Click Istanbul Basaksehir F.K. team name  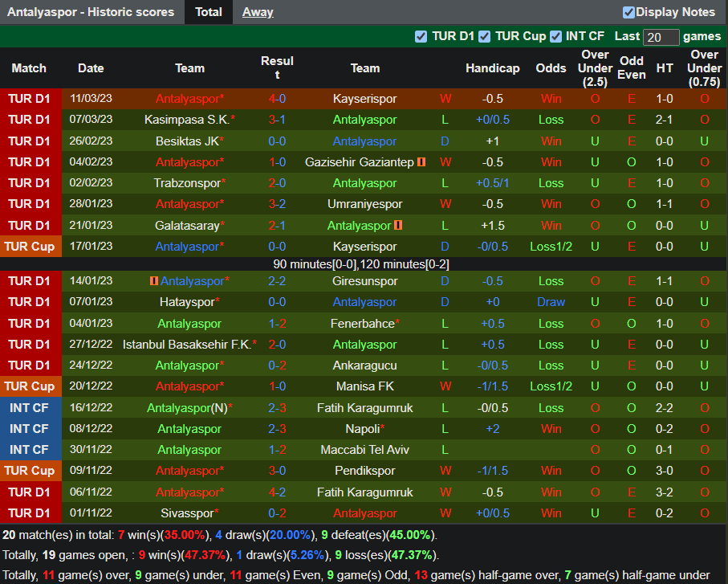click(x=187, y=345)
